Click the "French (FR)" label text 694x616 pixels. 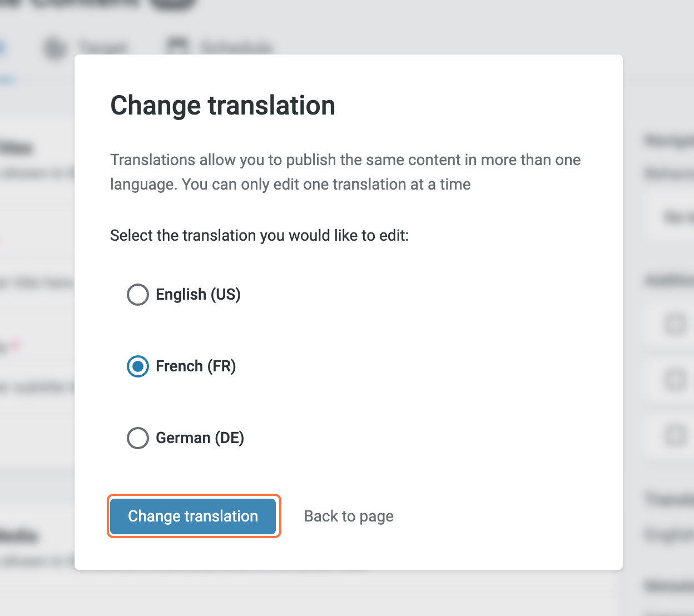(196, 366)
